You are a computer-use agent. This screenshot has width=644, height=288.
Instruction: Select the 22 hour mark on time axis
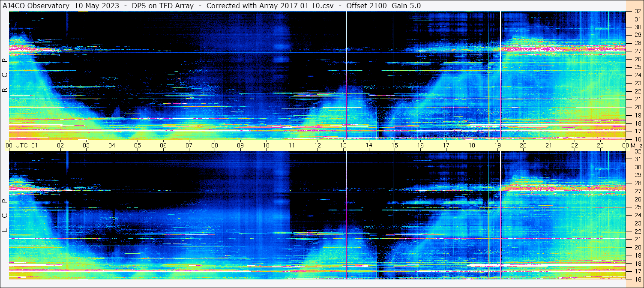tap(574, 145)
